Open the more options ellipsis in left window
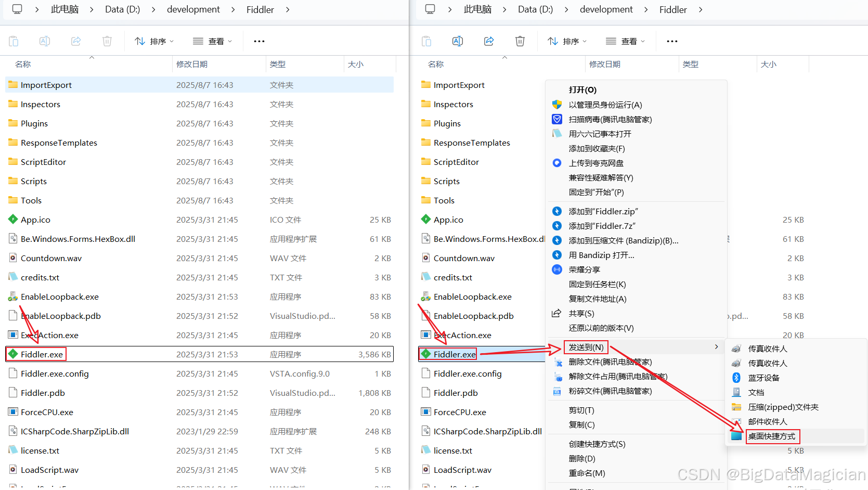 (x=259, y=41)
